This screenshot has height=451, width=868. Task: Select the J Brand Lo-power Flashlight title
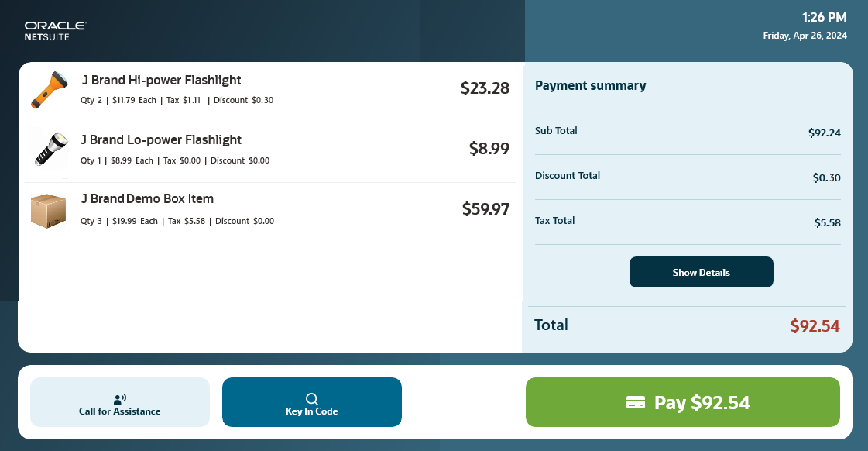coord(160,139)
